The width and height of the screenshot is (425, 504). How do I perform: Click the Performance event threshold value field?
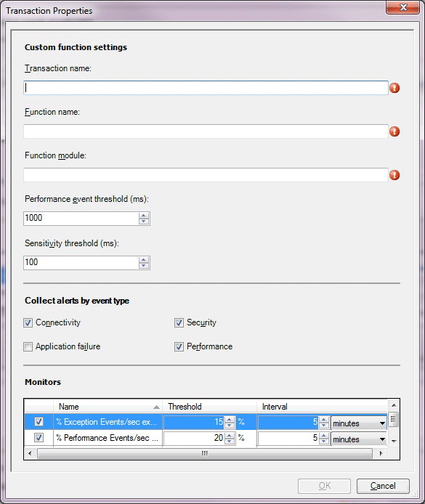click(81, 219)
